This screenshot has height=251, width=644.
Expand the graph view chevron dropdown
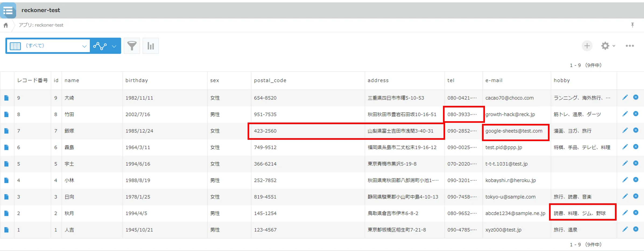(114, 46)
